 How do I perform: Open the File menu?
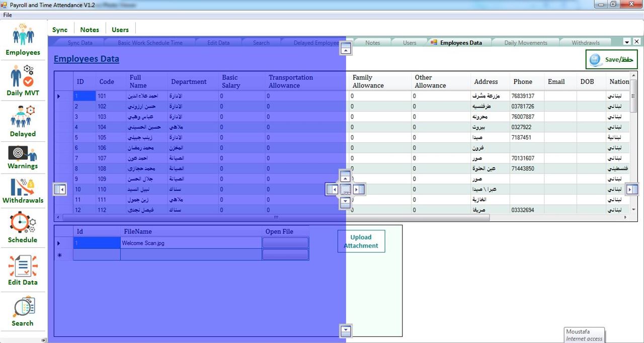(x=8, y=15)
